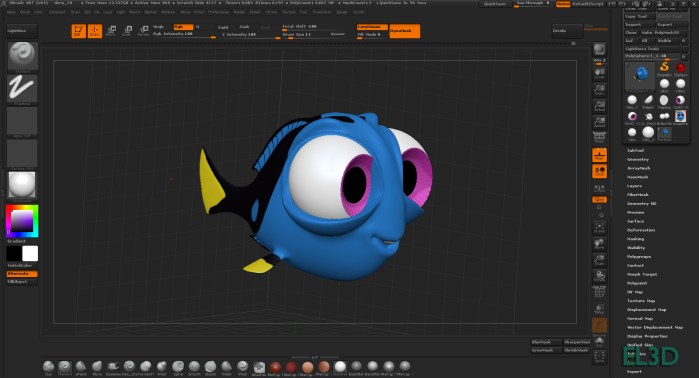Open the Preferences menu
Image resolution: width=699 pixels, height=378 pixels.
pyautogui.click(x=218, y=12)
